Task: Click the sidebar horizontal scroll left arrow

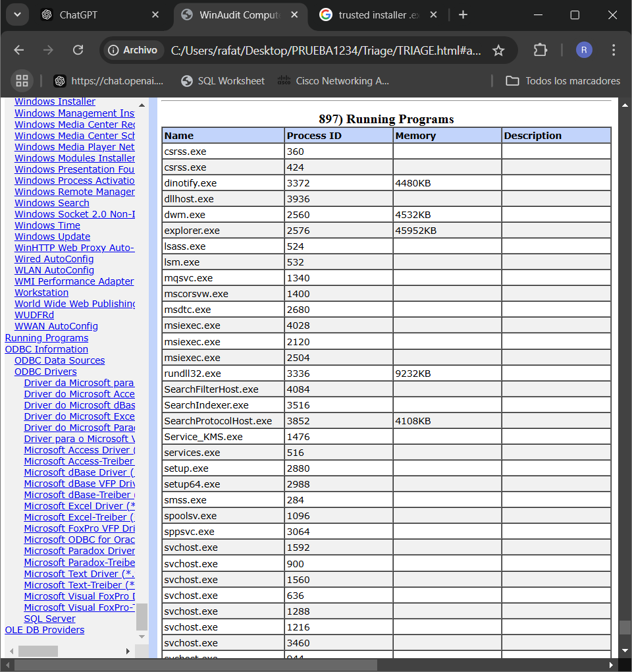Action: tap(11, 651)
